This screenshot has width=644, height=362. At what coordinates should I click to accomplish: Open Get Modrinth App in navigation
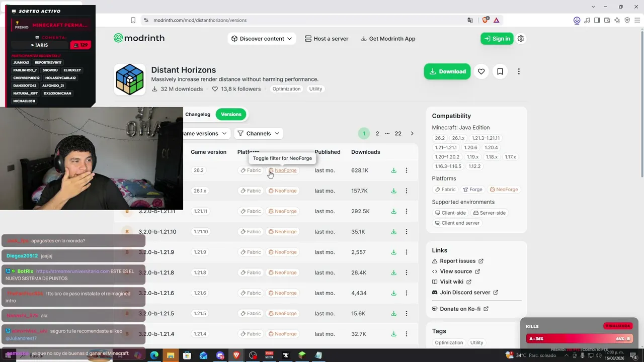pyautogui.click(x=388, y=39)
